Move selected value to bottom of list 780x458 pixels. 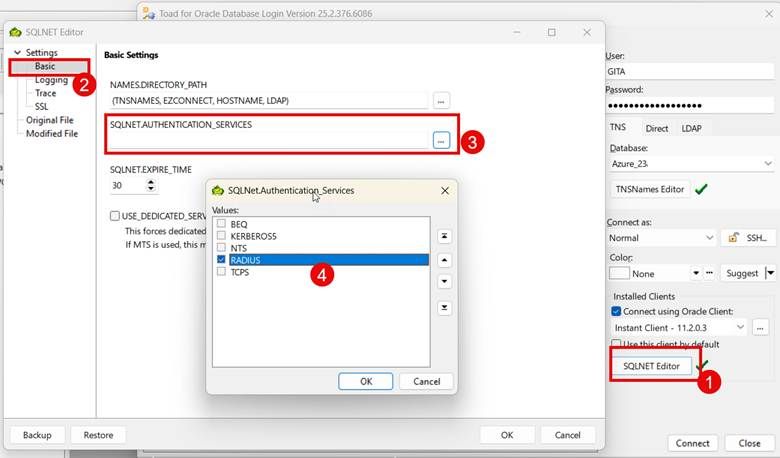[x=444, y=308]
